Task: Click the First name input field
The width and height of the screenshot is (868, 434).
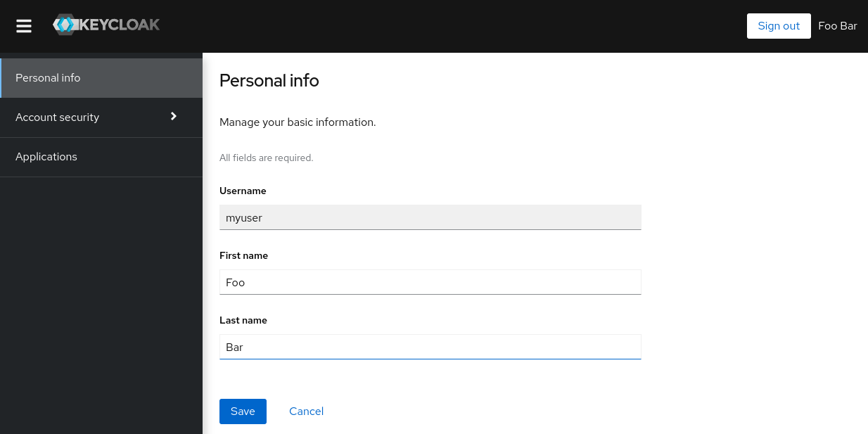Action: [x=430, y=282]
